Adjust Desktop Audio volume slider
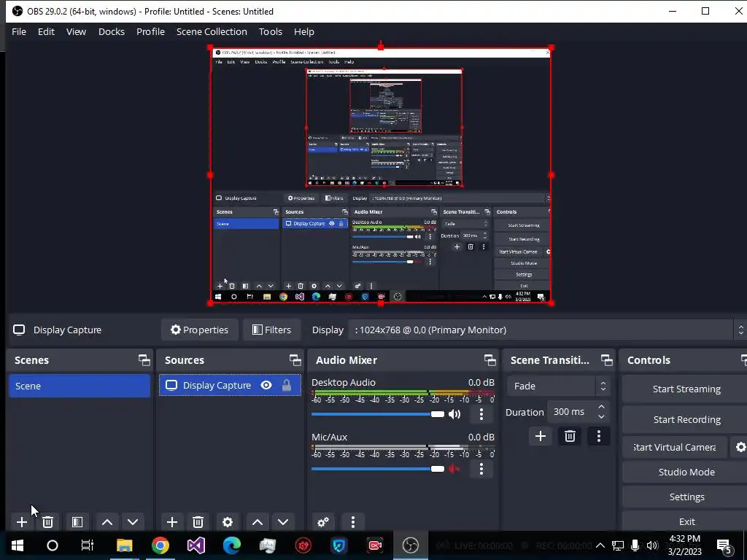This screenshot has width=747, height=560. tap(378, 414)
